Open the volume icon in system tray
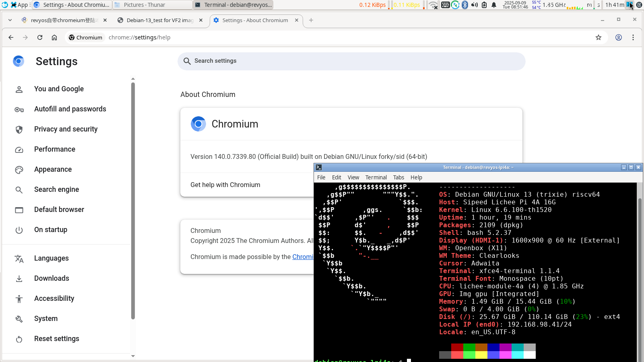Screen dimensions: 644x362 475,5
